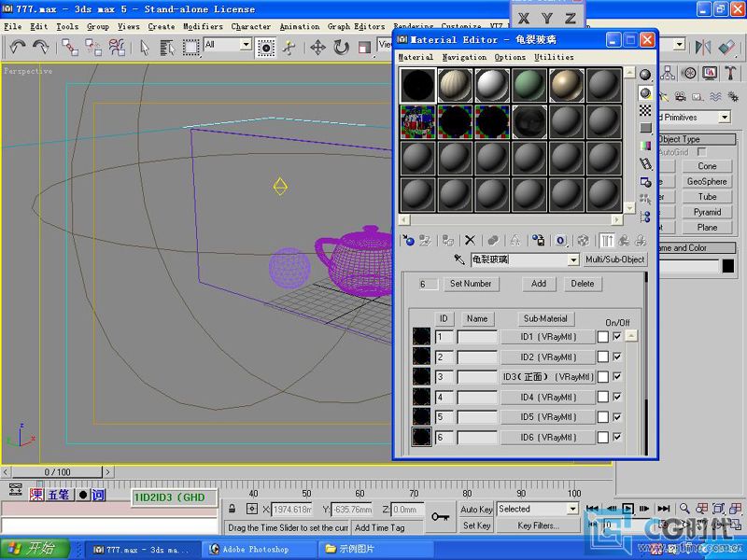Open the Display panel monitor tab
The width and height of the screenshot is (747, 560).
tap(710, 73)
